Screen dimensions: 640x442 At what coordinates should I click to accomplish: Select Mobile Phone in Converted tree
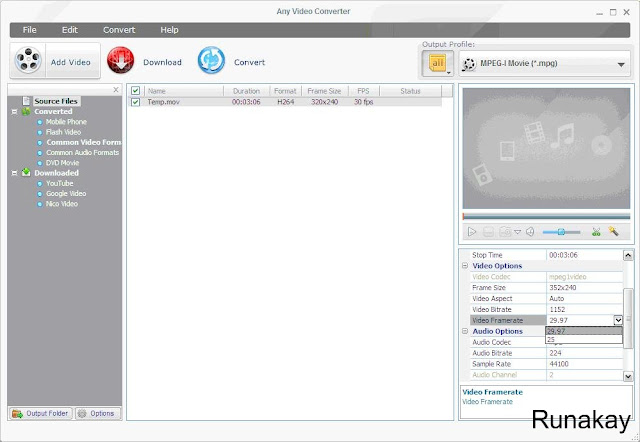(66, 122)
